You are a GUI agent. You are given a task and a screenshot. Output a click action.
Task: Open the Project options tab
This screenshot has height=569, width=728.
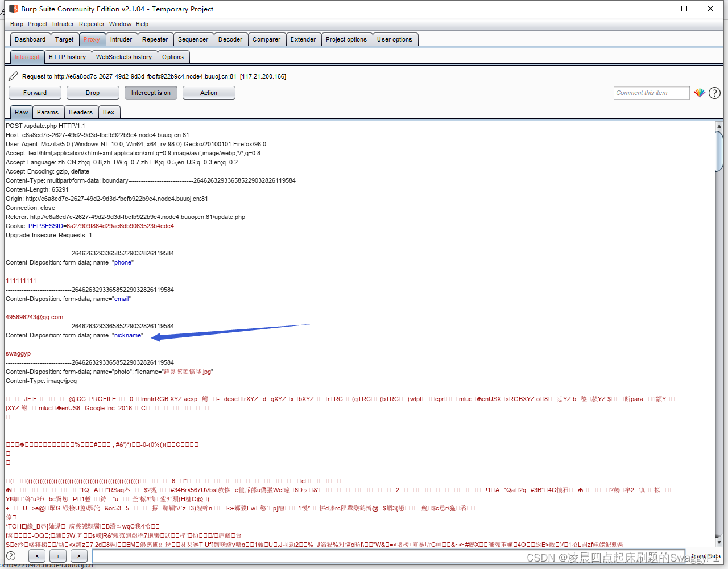click(x=346, y=39)
